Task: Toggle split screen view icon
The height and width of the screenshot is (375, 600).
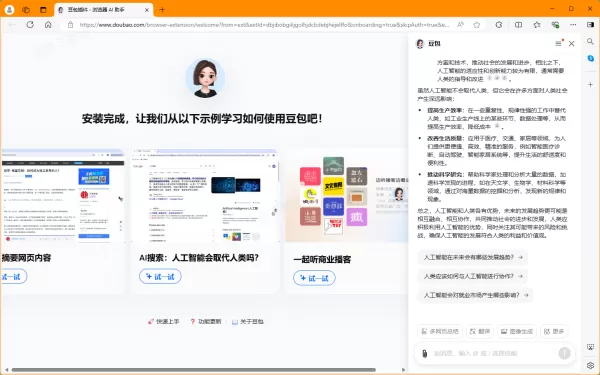Action: pyautogui.click(x=518, y=25)
